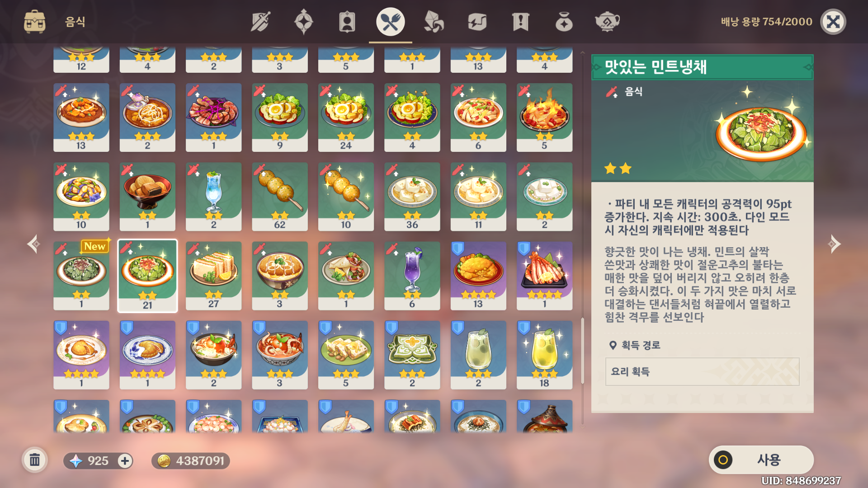Open the Weapons inventory tab
The height and width of the screenshot is (488, 868).
click(x=260, y=22)
